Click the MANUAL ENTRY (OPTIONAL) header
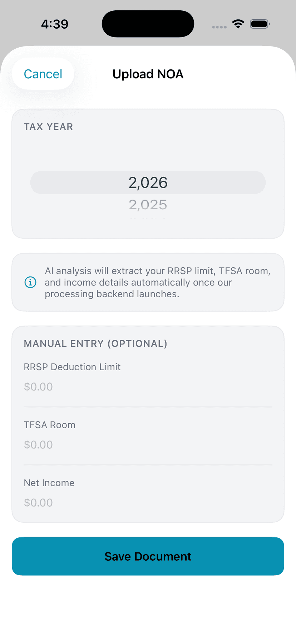 (x=95, y=343)
